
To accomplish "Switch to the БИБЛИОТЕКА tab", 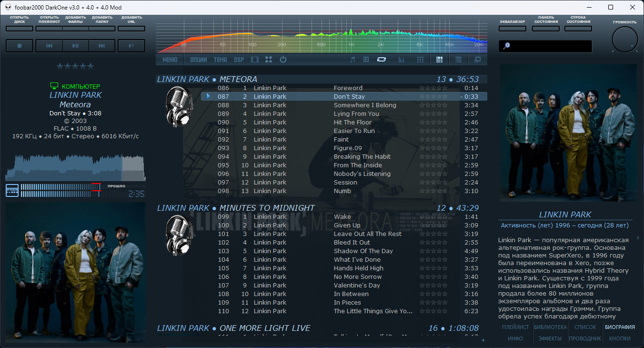I will [550, 327].
